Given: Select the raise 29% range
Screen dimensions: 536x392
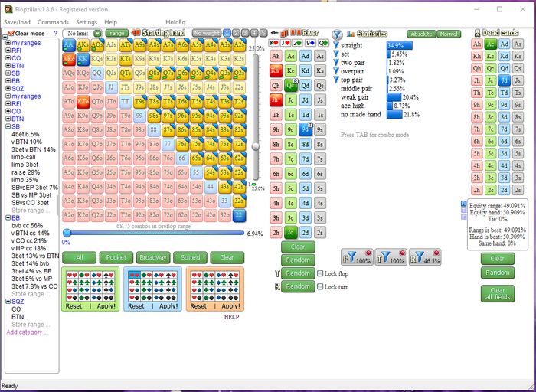Looking at the screenshot, I should [25, 172].
